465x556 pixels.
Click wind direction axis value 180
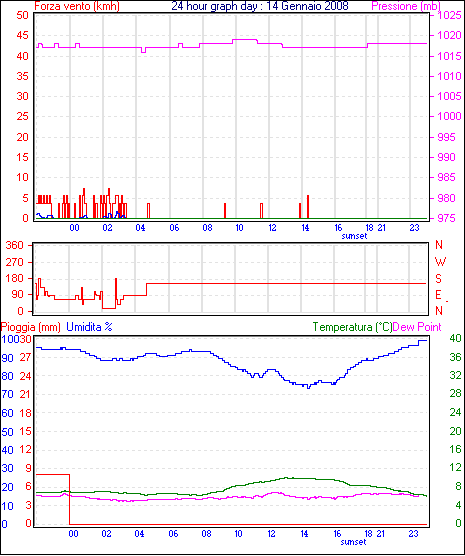click(x=15, y=279)
